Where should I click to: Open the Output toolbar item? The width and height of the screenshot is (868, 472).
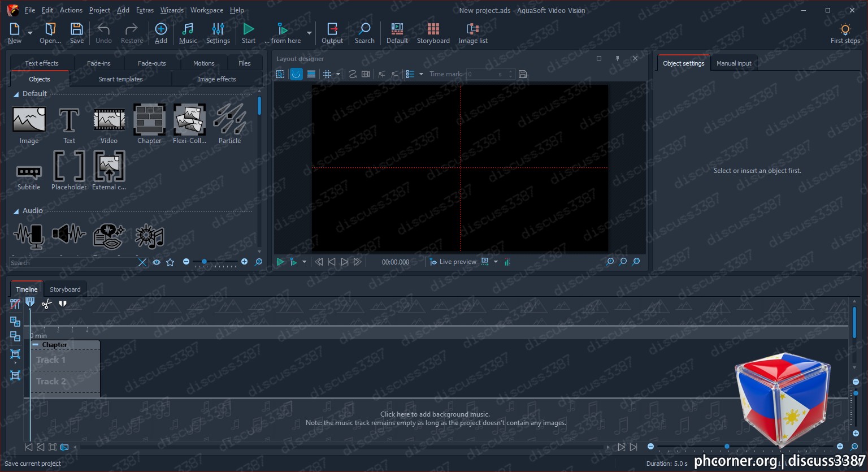(332, 33)
